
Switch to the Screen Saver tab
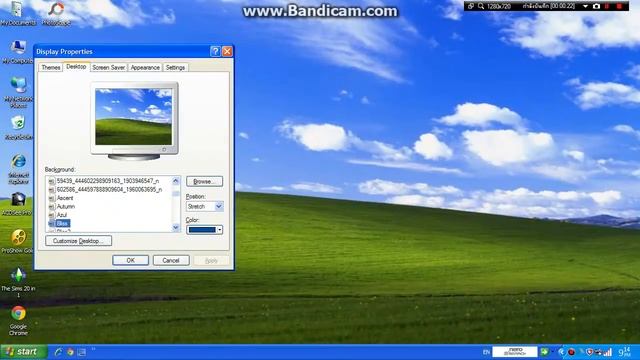(x=109, y=67)
